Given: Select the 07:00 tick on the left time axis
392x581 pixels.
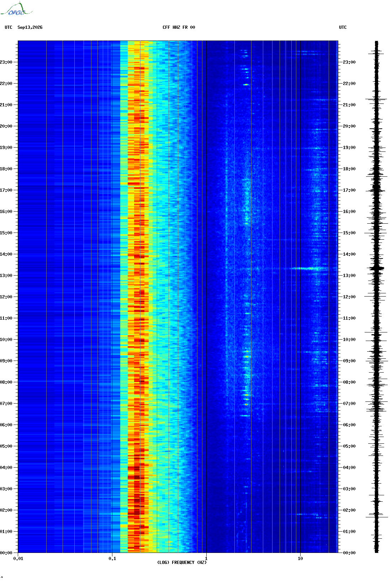Looking at the screenshot, I should [x=6, y=404].
